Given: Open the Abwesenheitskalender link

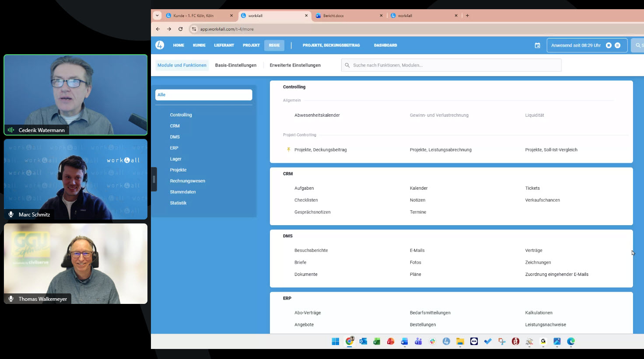Looking at the screenshot, I should click(317, 115).
